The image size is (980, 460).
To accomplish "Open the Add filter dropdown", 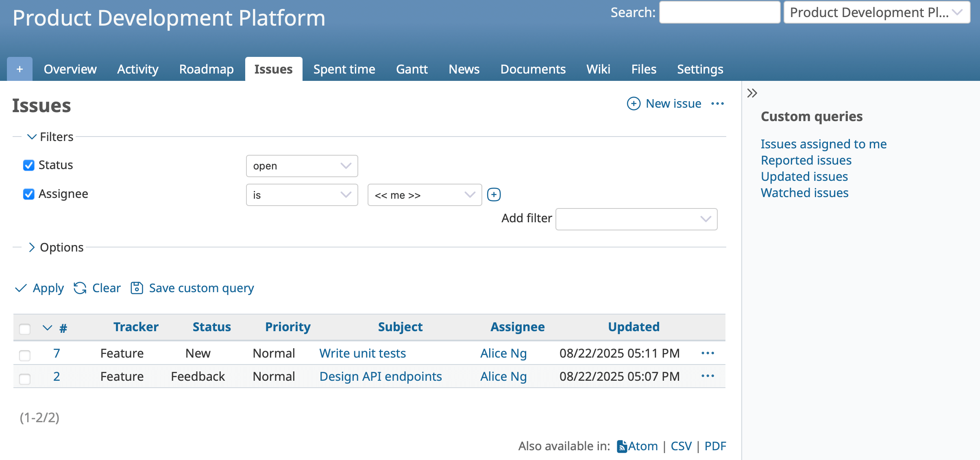I will click(x=636, y=219).
